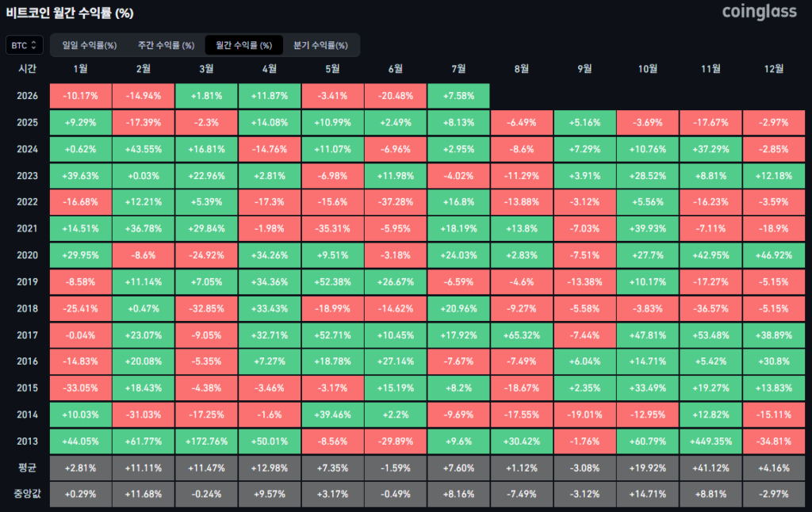Click the 2025 December -2.97% cell
Screen dimensions: 812x512
coord(774,123)
